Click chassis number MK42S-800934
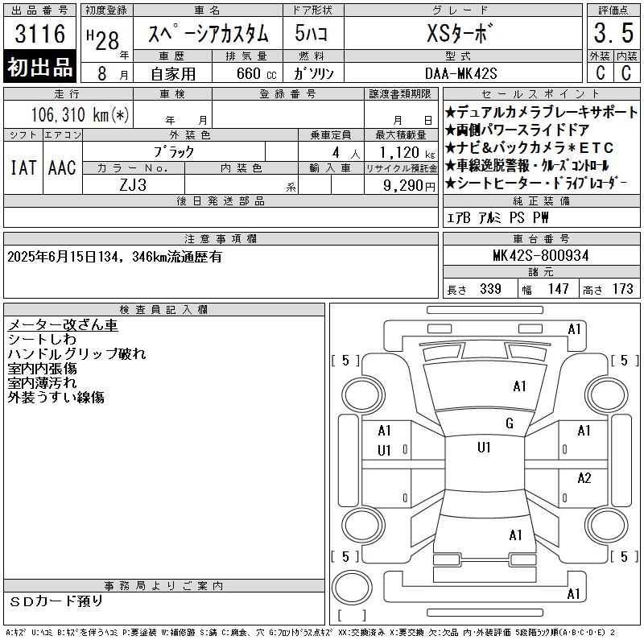The image size is (644, 644). [540, 255]
